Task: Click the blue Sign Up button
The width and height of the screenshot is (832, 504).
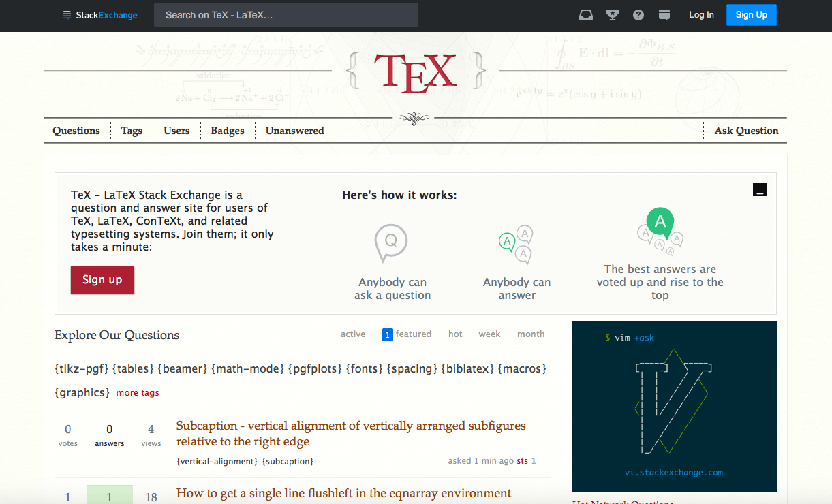Action: pyautogui.click(x=752, y=15)
